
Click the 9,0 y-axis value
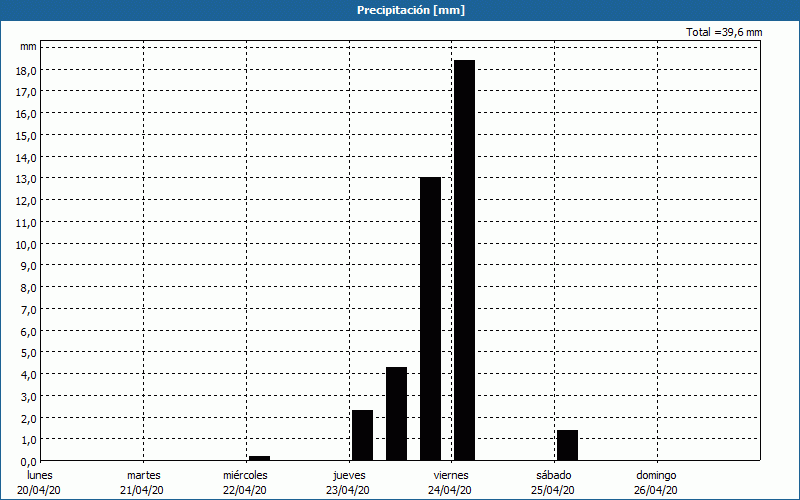pos(29,266)
